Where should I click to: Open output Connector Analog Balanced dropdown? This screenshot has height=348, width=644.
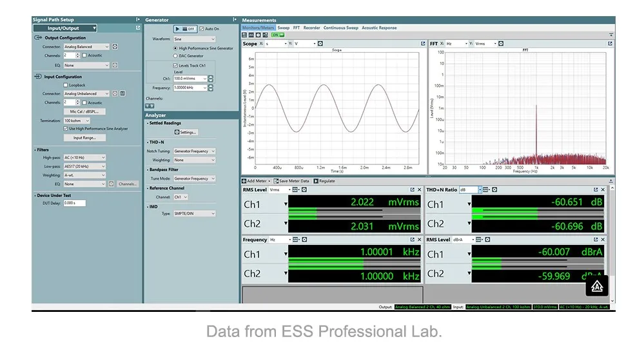tap(86, 47)
